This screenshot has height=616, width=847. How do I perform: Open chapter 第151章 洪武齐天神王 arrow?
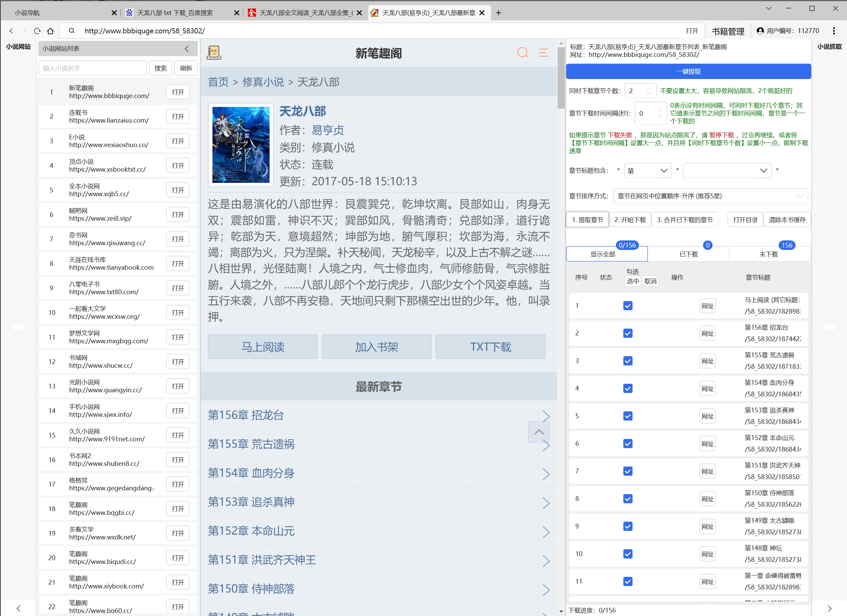546,560
